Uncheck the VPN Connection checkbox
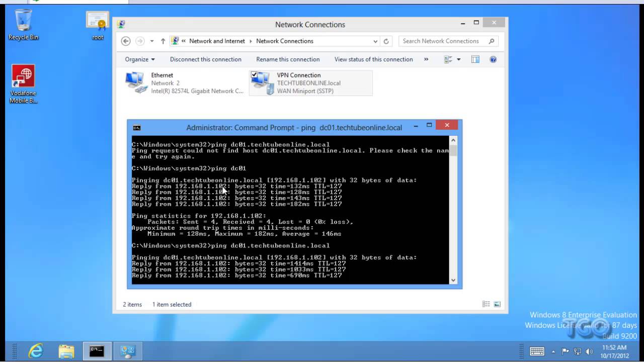This screenshot has width=644, height=362. [254, 75]
